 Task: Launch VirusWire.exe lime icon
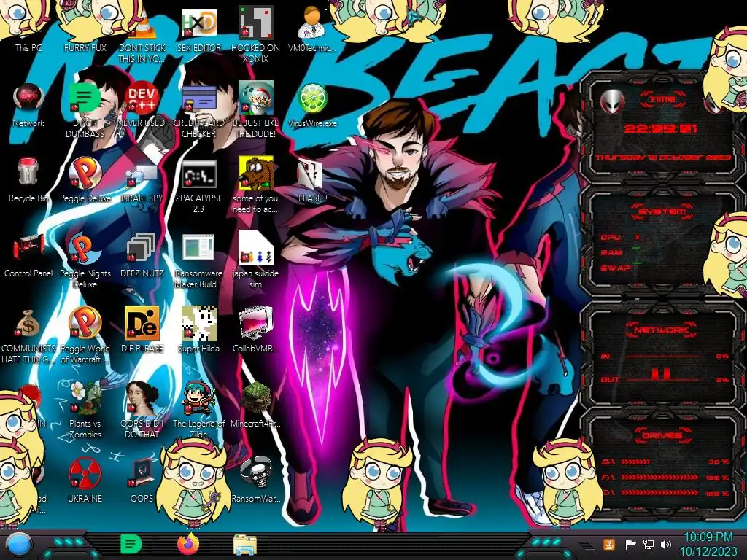(312, 105)
